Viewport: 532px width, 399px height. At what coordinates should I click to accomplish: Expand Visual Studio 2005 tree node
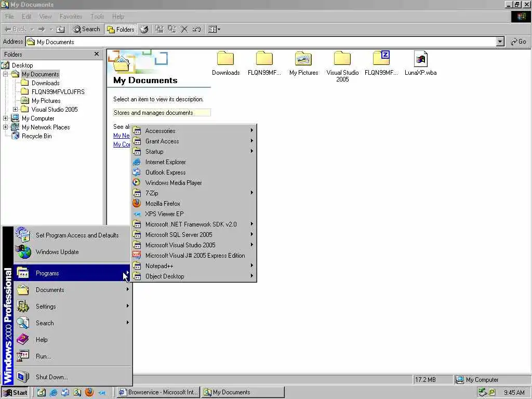(x=15, y=109)
